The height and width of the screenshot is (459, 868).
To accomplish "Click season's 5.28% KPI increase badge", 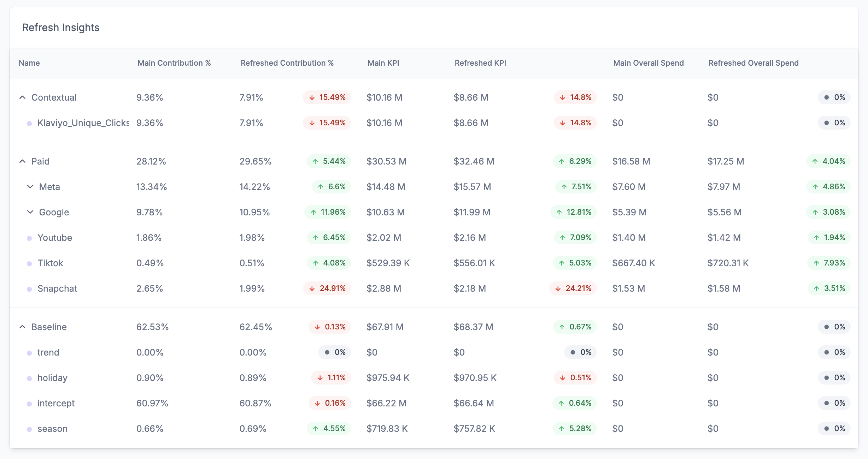I will point(575,429).
